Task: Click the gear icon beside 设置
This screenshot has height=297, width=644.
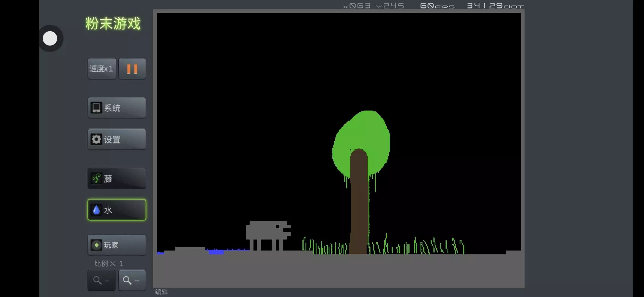Action: [96, 139]
